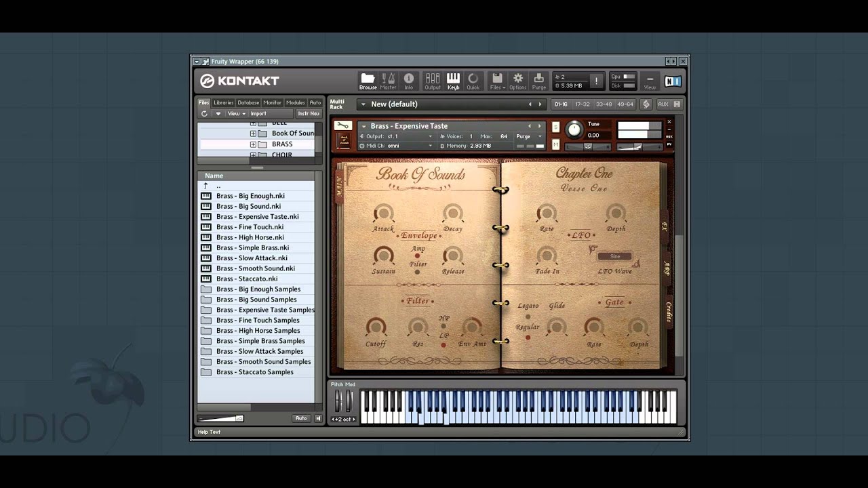This screenshot has height=488, width=868.
Task: Open the LFO Wave Sine selector
Action: click(615, 256)
